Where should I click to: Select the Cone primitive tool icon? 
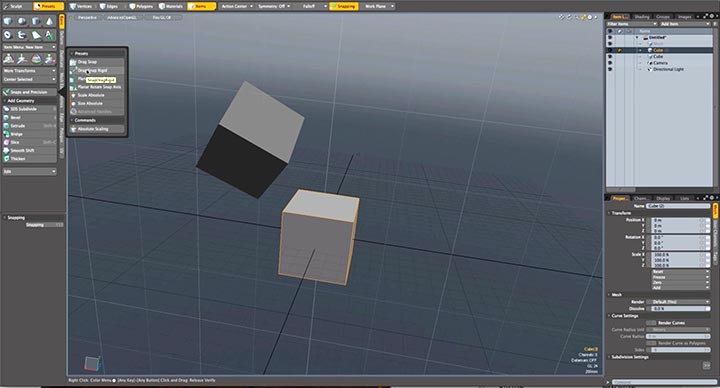(49, 22)
